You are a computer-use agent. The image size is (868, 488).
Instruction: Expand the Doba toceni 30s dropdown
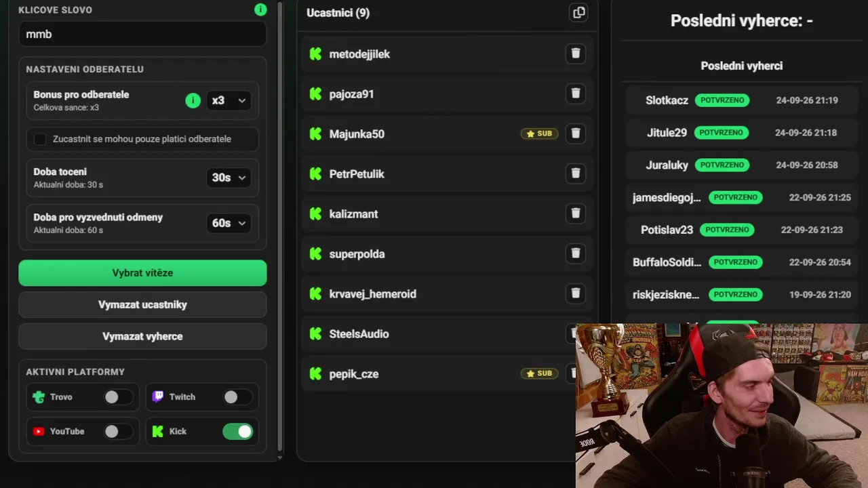(x=228, y=178)
